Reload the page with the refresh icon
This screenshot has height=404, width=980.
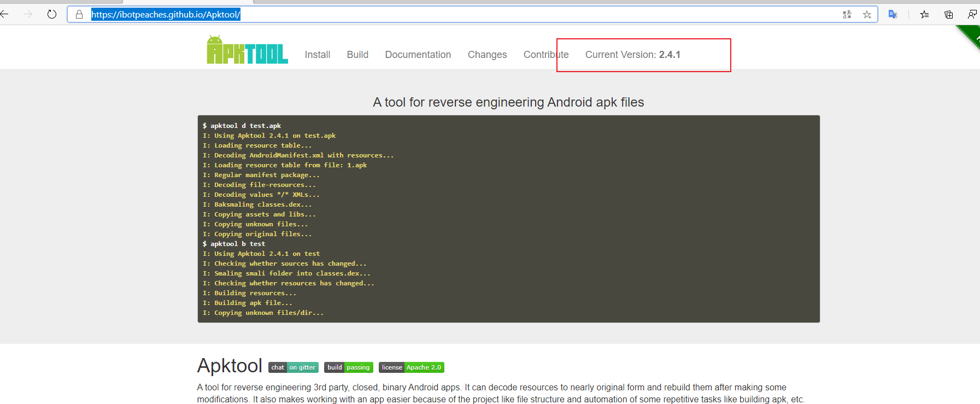52,14
